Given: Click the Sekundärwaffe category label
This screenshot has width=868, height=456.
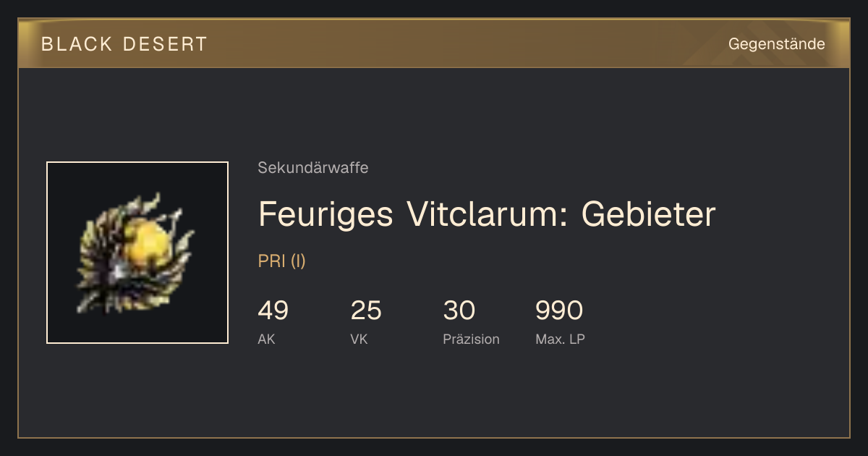Looking at the screenshot, I should click(313, 168).
